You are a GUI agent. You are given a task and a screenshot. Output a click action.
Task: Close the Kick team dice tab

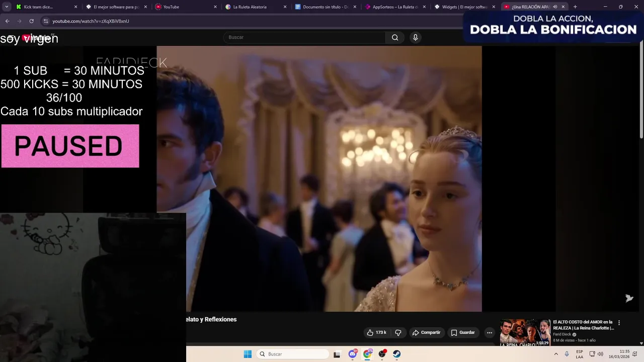click(x=76, y=7)
